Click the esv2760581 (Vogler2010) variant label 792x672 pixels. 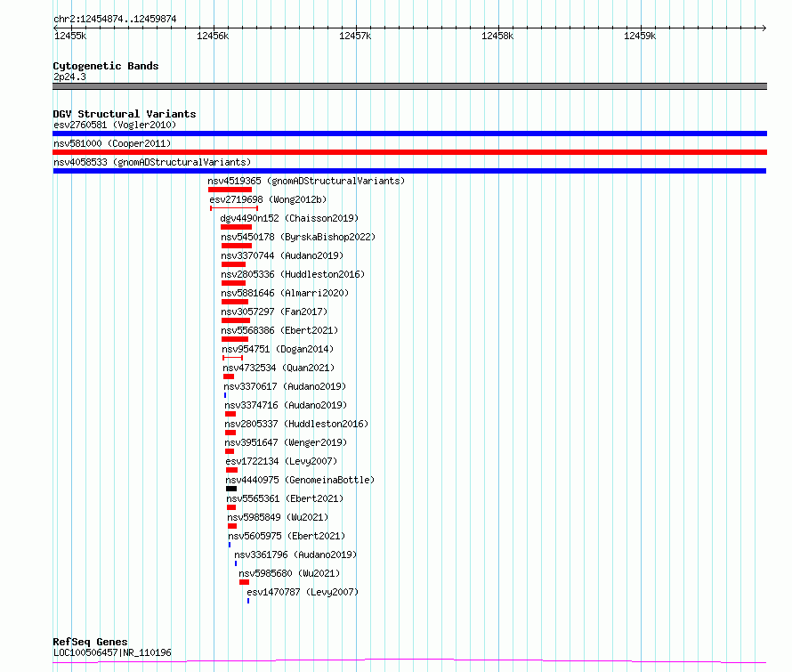tap(115, 125)
